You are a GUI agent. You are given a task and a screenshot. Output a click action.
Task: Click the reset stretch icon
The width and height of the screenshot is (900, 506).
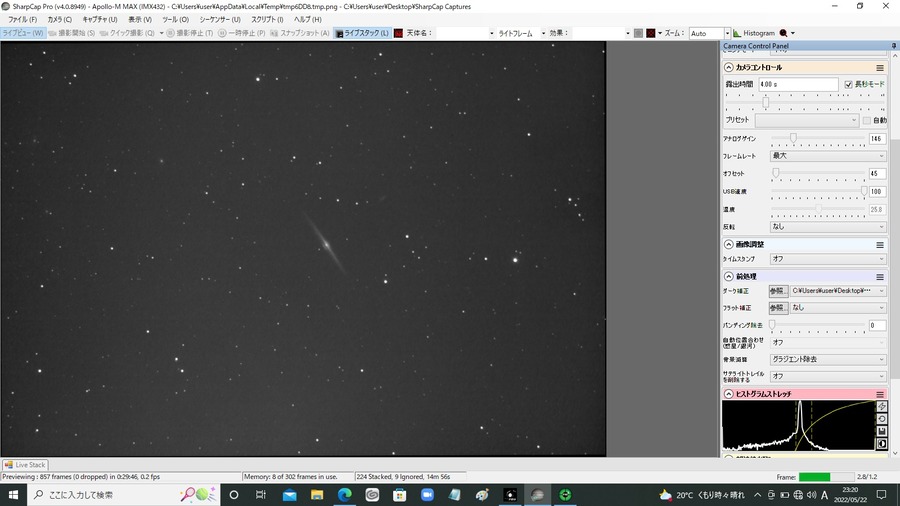882,419
